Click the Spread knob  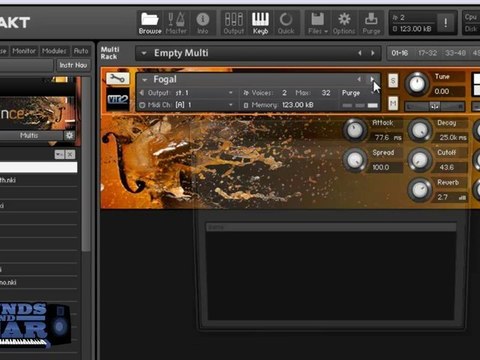pyautogui.click(x=355, y=160)
